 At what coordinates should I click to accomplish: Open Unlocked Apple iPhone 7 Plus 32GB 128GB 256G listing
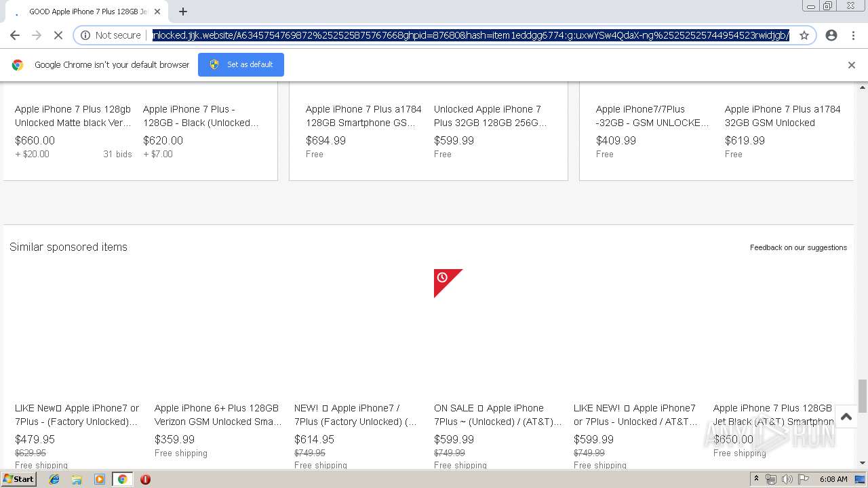pos(490,116)
